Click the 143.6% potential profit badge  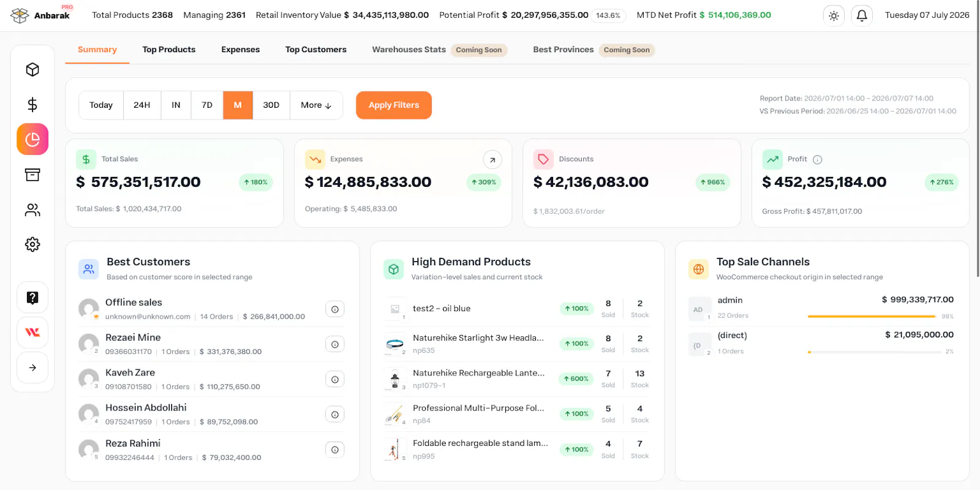coord(608,15)
